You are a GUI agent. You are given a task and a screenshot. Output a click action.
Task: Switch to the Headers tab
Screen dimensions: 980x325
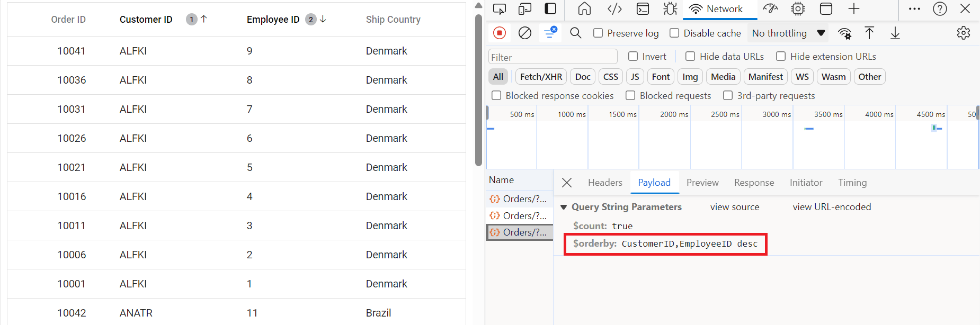pos(605,183)
